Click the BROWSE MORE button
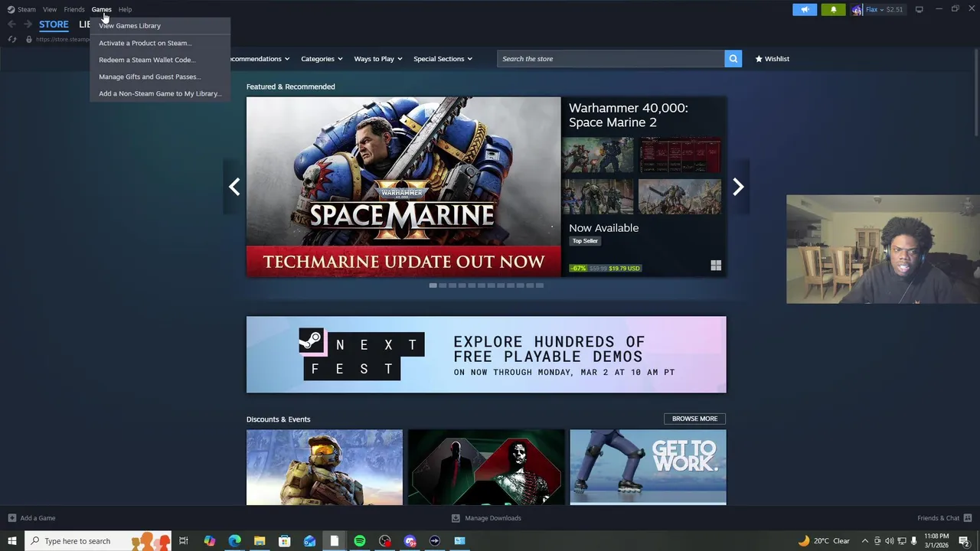The height and width of the screenshot is (551, 980). (x=694, y=419)
